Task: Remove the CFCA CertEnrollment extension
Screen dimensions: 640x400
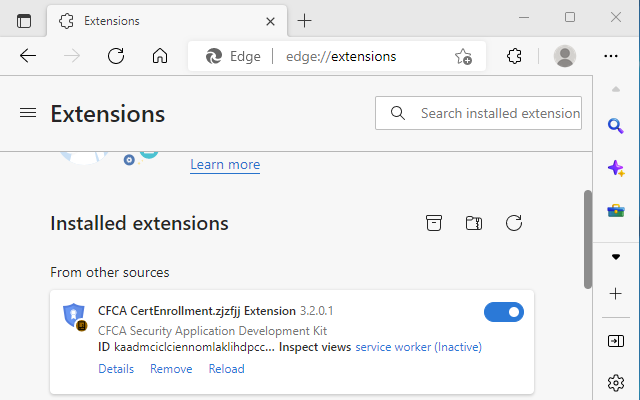Action: pyautogui.click(x=171, y=369)
